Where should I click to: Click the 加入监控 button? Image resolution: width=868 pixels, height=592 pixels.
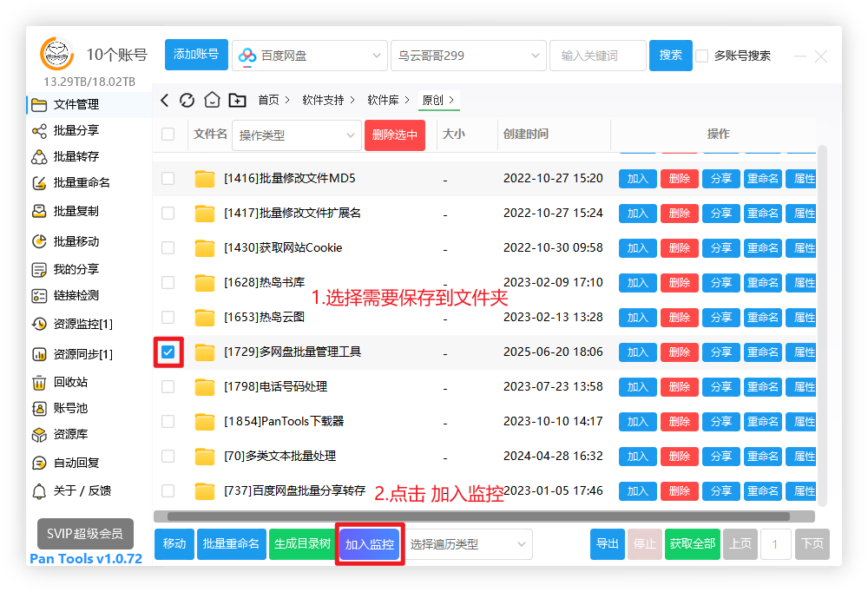pyautogui.click(x=370, y=544)
